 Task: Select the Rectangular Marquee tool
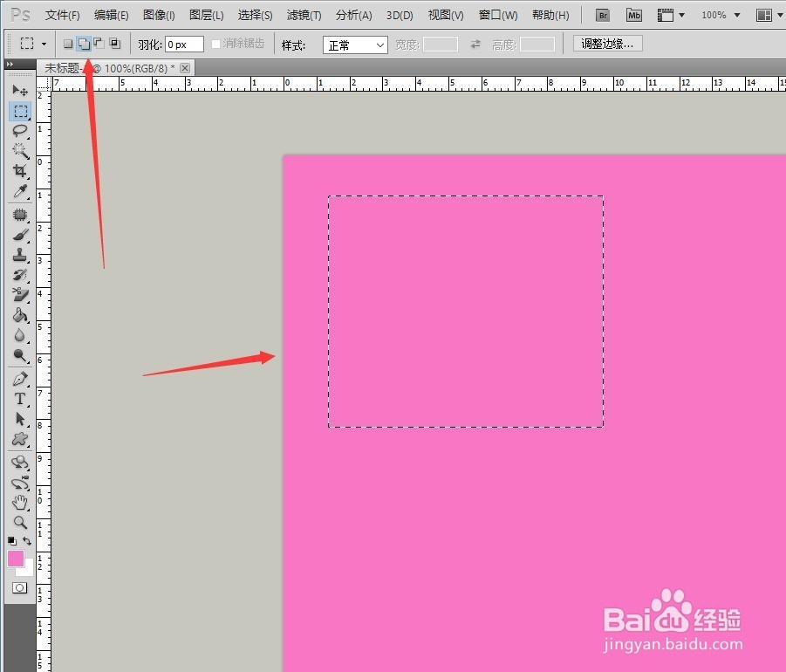point(20,111)
